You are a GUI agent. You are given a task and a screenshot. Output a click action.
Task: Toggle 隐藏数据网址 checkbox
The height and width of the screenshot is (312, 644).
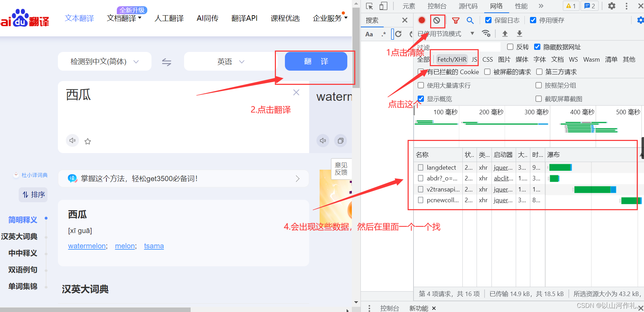tap(537, 47)
